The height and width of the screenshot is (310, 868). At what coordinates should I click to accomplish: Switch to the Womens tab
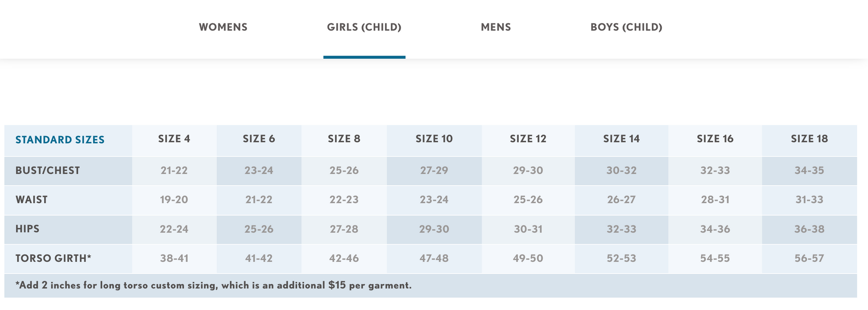[x=223, y=27]
